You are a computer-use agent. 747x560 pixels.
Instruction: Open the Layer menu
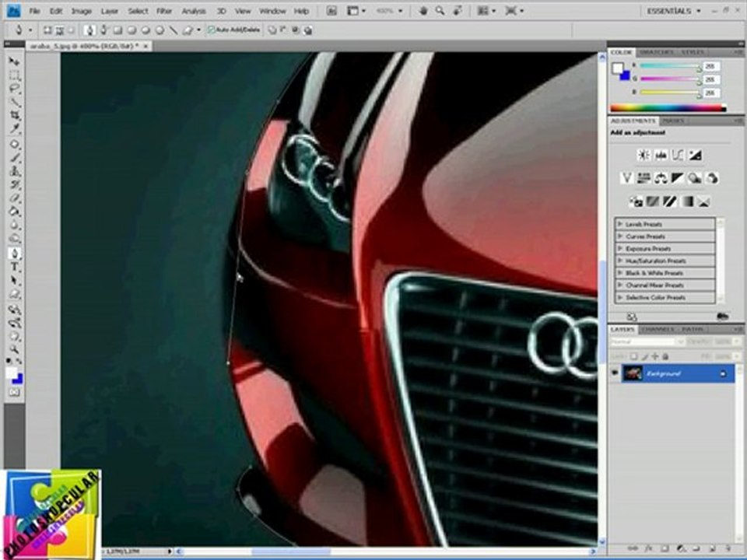click(109, 10)
